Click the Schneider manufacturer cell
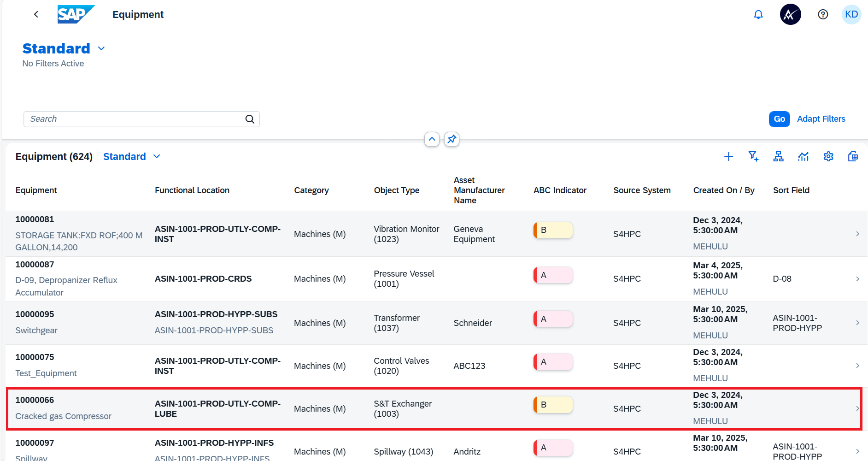 pyautogui.click(x=473, y=323)
